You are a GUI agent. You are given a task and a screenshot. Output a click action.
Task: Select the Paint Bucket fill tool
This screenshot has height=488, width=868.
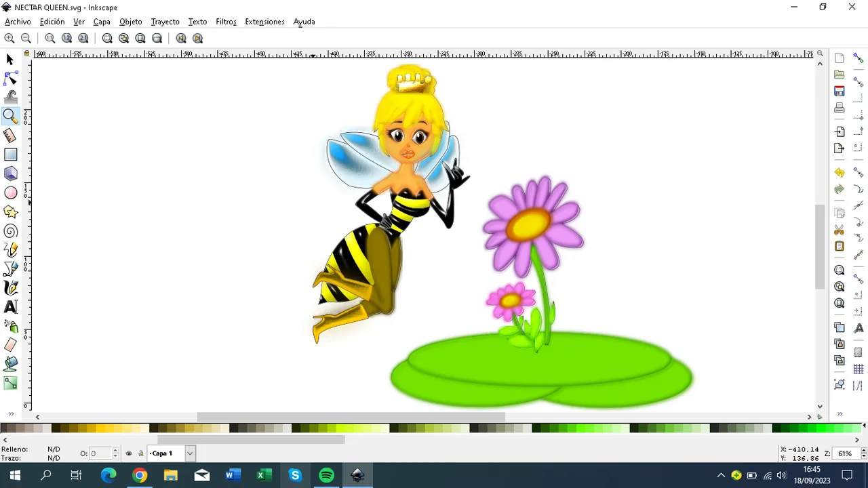10,364
